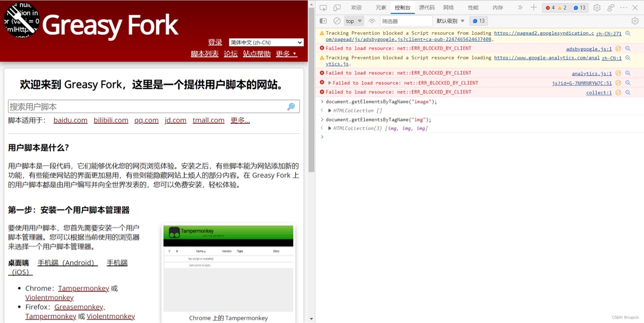This screenshot has height=323, width=644.
Task: Open the bilibili.com scripts link
Action: click(x=111, y=120)
